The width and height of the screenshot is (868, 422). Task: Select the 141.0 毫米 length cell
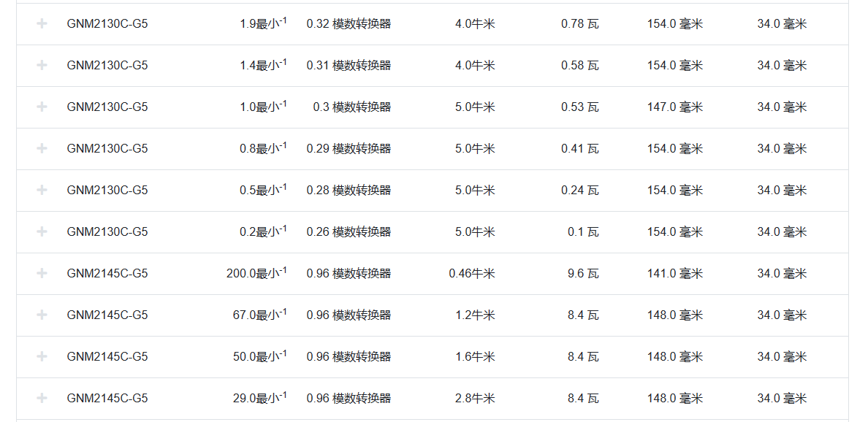pyautogui.click(x=674, y=273)
